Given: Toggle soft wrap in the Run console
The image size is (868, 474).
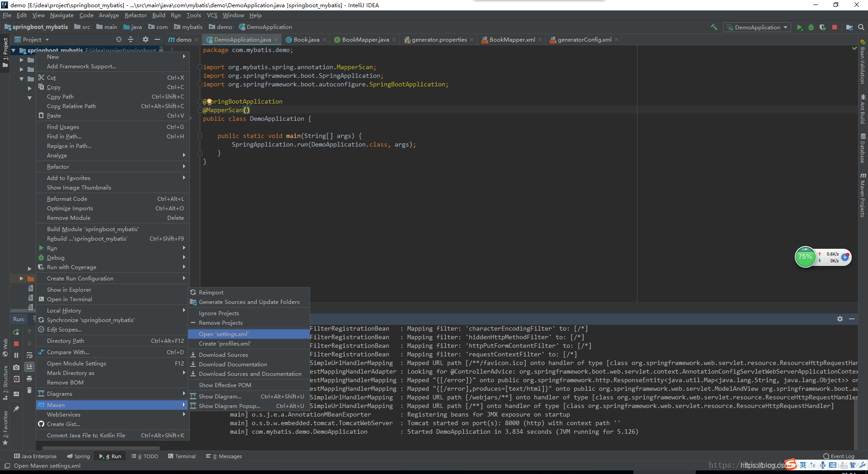Looking at the screenshot, I should click(29, 355).
